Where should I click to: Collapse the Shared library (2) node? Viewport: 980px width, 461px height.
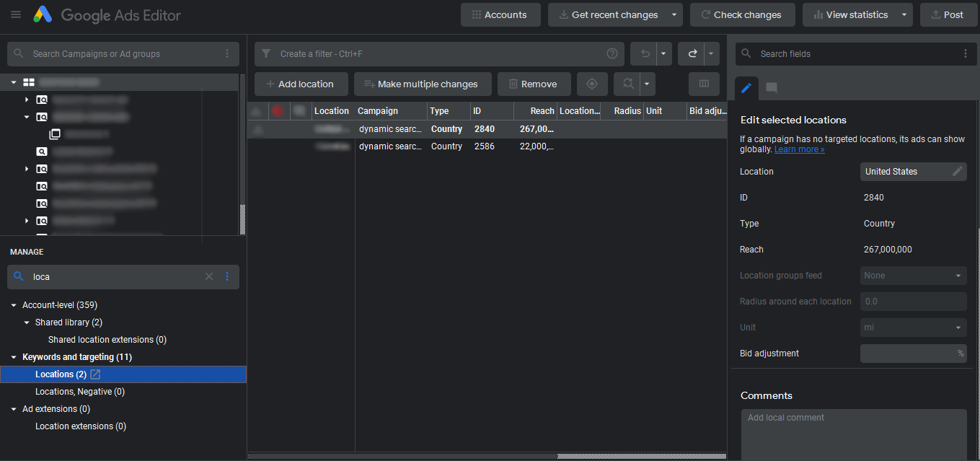pyautogui.click(x=27, y=322)
